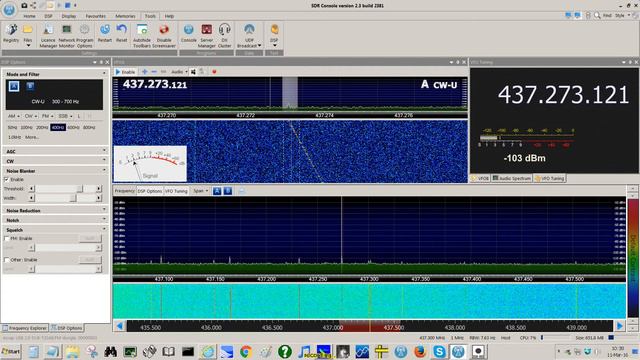Open the SSB mode dropdown
The height and width of the screenshot is (360, 640).
point(65,116)
